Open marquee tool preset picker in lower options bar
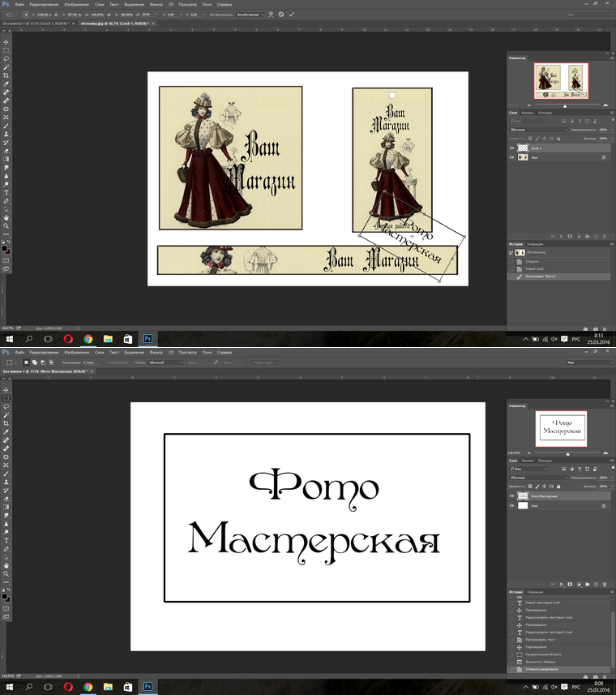This screenshot has width=616, height=695. click(11, 363)
